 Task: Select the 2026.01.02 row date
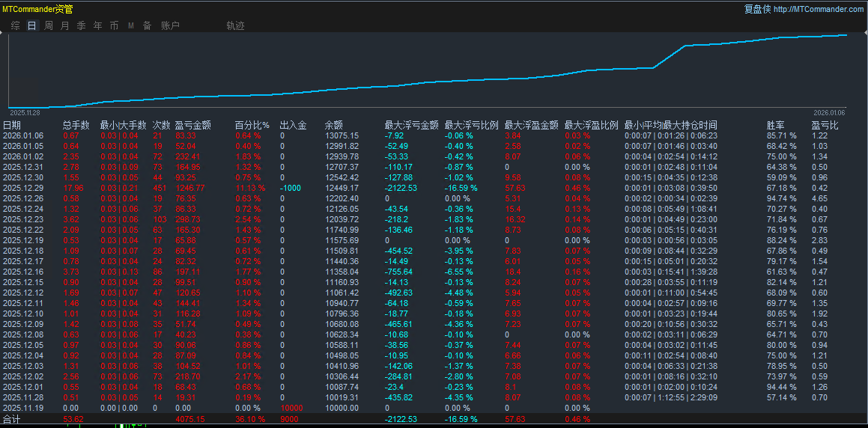22,156
